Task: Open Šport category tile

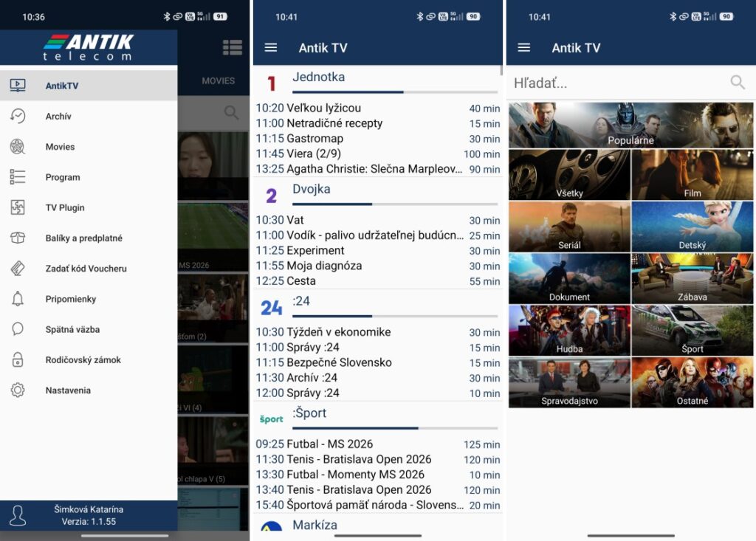Action: [693, 331]
